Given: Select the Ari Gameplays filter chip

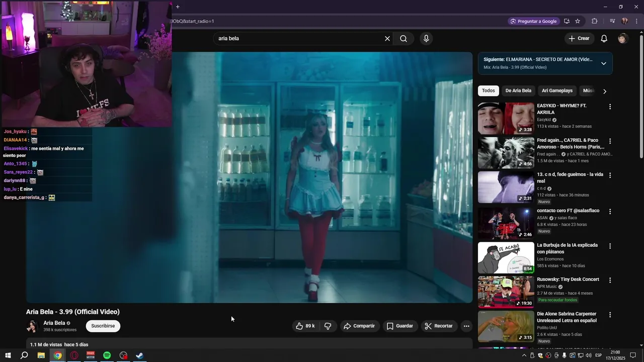Looking at the screenshot, I should [557, 91].
